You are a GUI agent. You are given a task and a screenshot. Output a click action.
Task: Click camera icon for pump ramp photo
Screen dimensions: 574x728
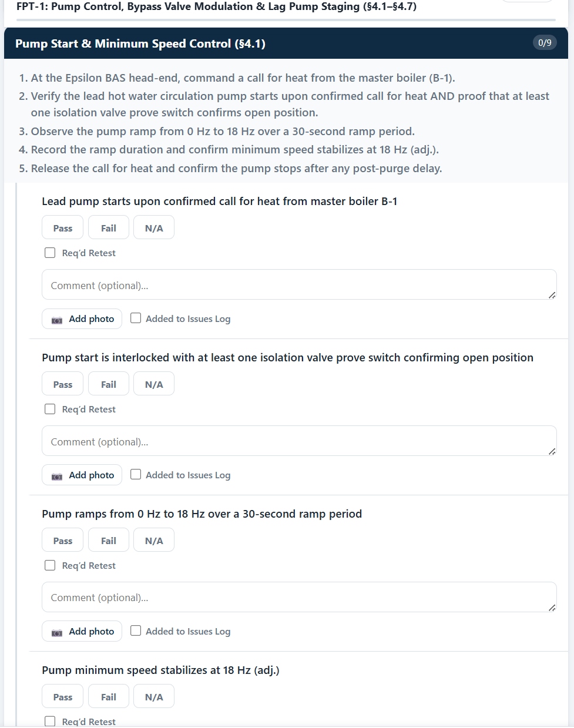57,632
